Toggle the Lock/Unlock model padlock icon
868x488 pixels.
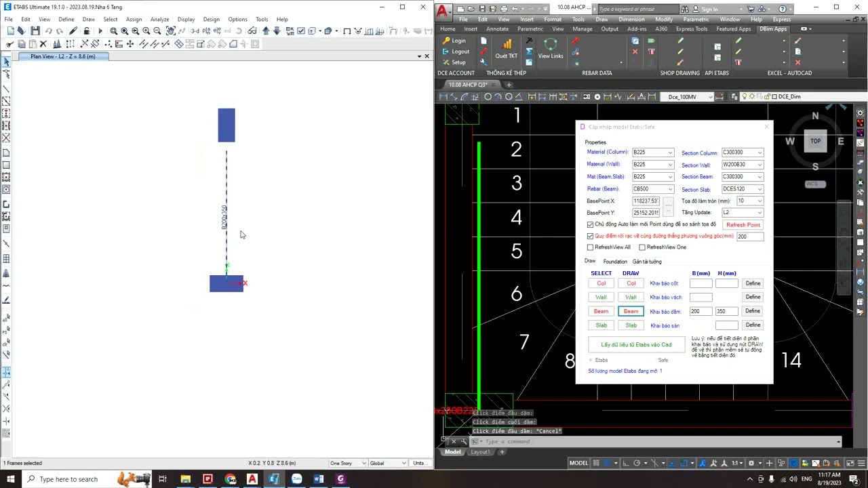point(86,31)
